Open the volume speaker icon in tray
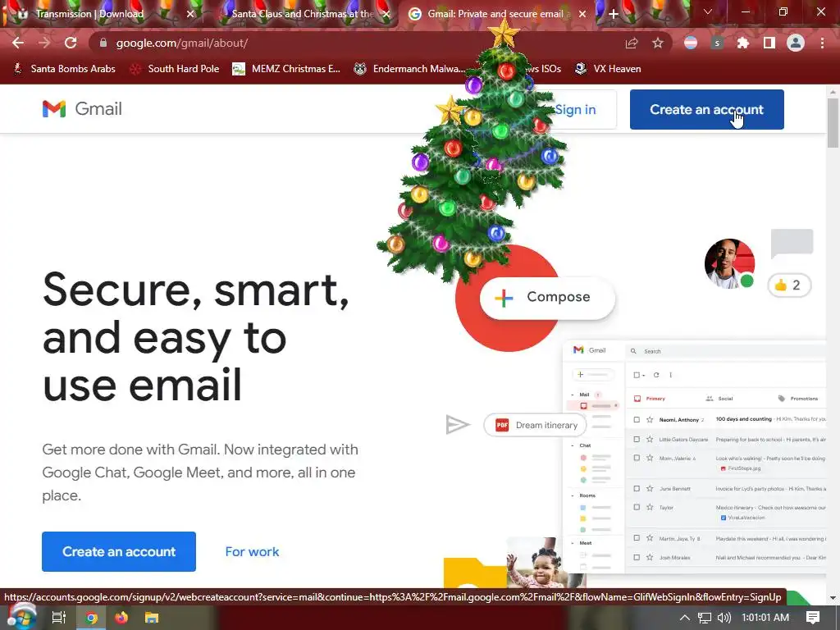The image size is (840, 630). coord(724,618)
